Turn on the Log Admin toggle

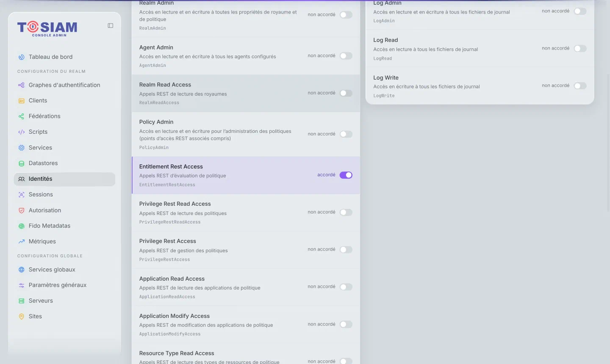pos(580,11)
